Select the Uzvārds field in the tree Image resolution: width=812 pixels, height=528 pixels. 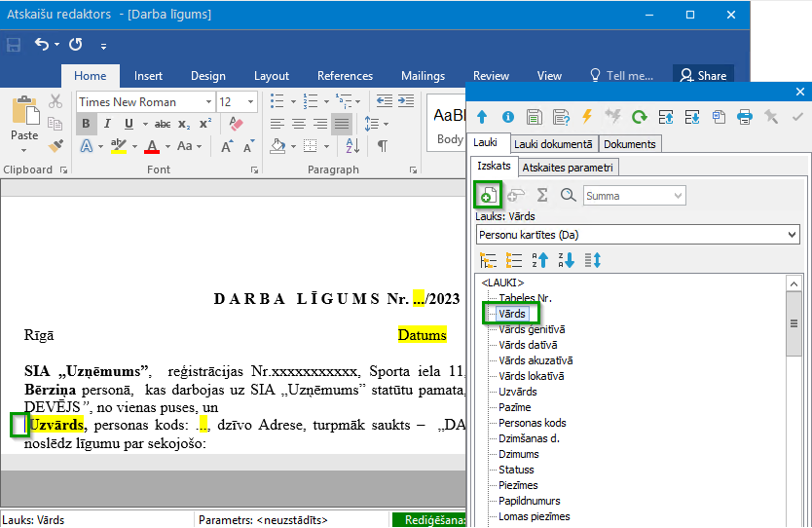coord(517,392)
